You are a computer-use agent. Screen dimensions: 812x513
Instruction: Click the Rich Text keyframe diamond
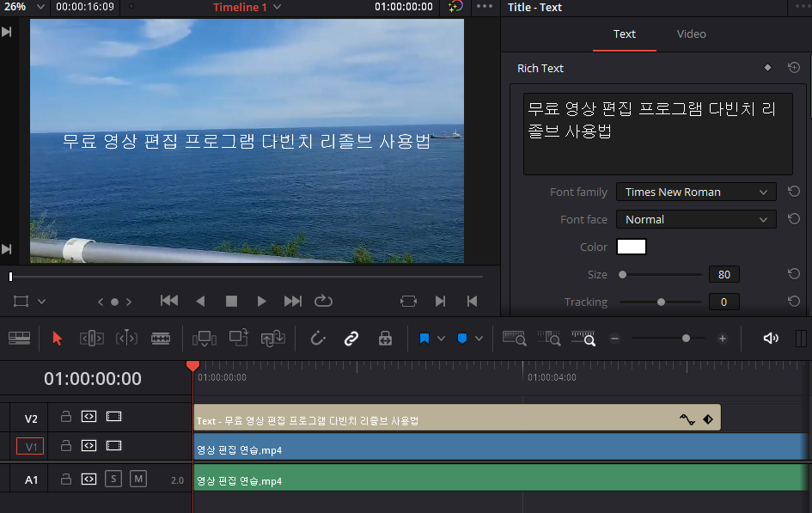coord(767,68)
